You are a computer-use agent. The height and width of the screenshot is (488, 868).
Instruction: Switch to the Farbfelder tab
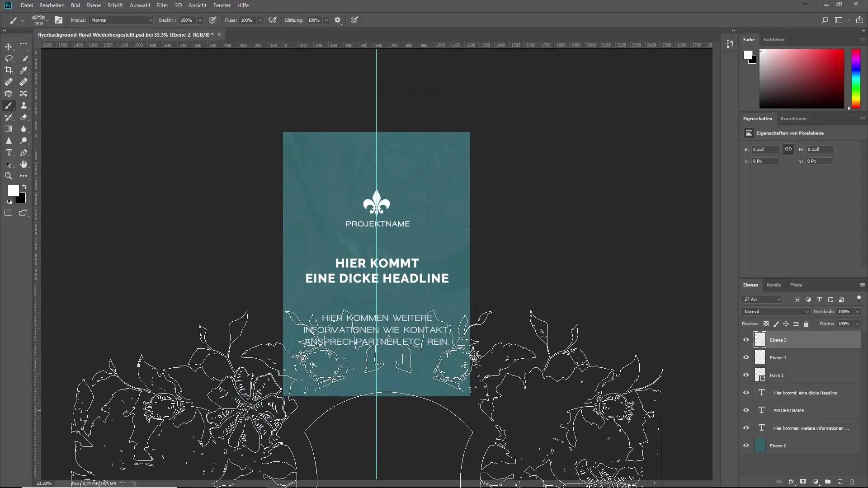pos(774,39)
